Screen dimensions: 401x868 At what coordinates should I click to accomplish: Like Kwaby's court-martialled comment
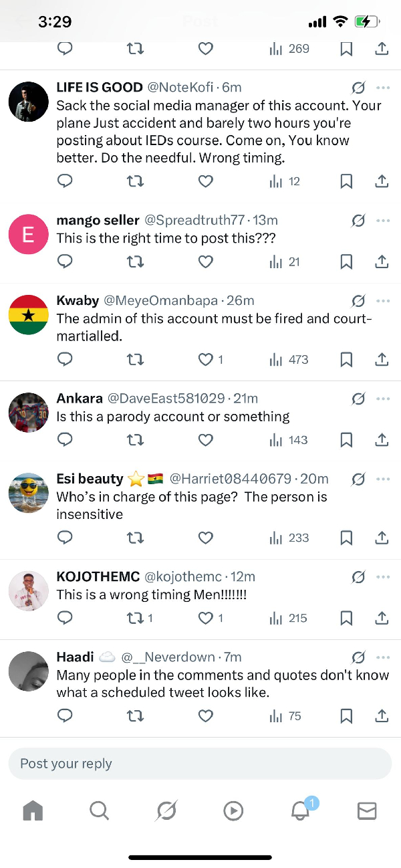pos(206,359)
